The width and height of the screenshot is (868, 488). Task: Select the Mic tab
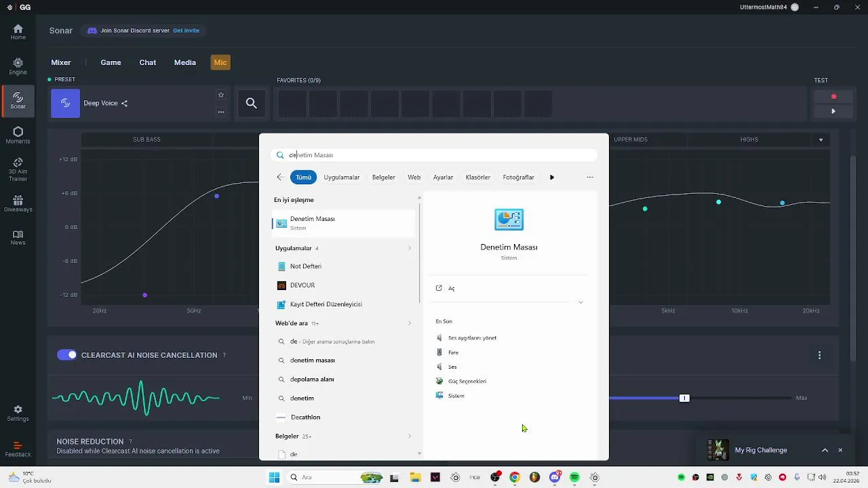tap(220, 62)
